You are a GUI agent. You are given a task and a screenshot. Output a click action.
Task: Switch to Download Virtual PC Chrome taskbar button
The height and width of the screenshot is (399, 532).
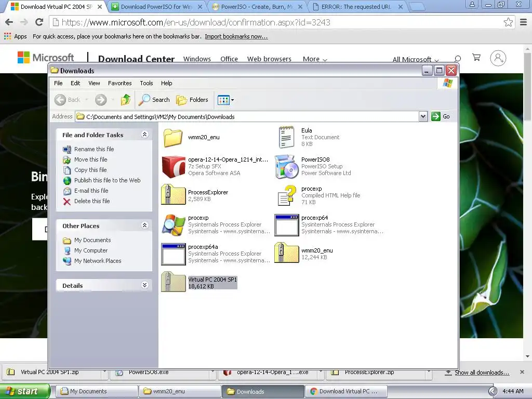pyautogui.click(x=346, y=392)
